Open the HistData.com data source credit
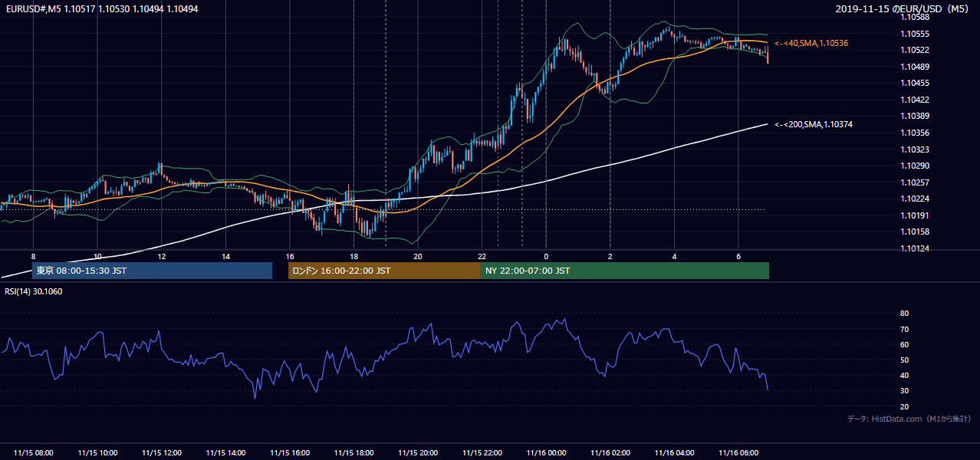Image resolution: width=980 pixels, height=460 pixels. click(909, 419)
